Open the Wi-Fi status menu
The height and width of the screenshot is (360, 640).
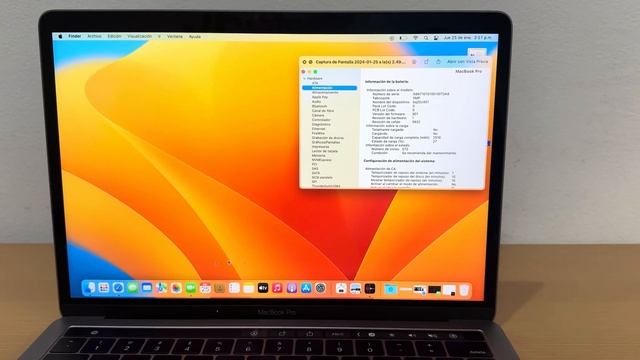[x=415, y=38]
